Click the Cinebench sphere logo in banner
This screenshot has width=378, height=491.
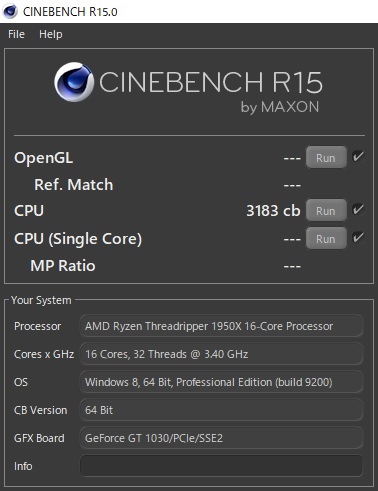coord(74,82)
